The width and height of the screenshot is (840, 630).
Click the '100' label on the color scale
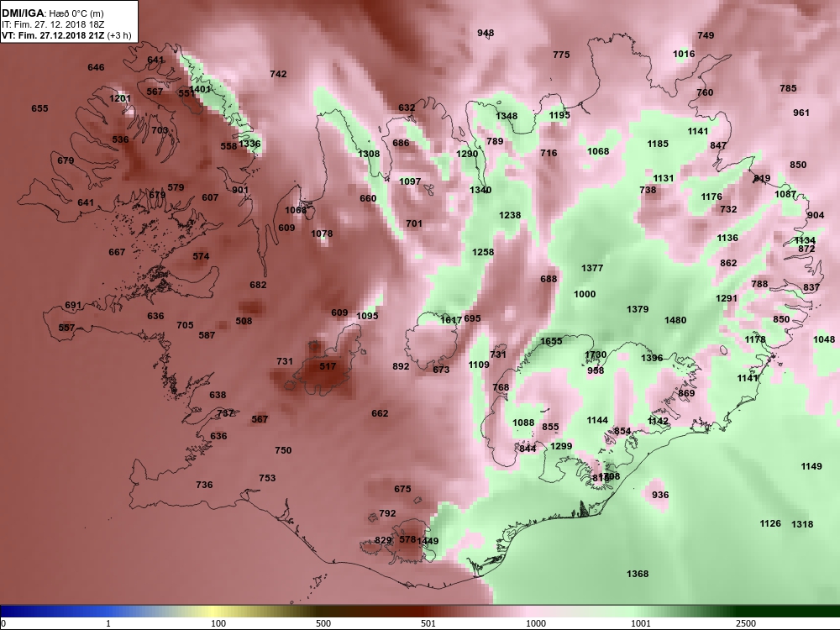click(218, 623)
